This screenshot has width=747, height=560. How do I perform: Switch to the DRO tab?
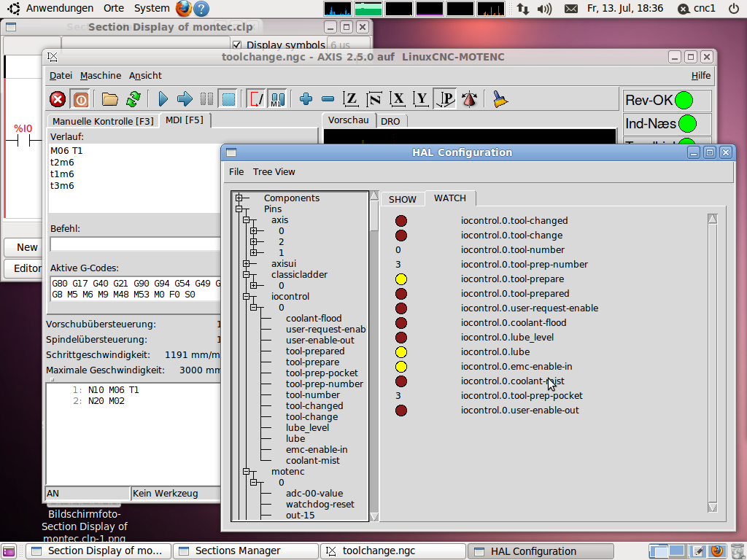(x=390, y=121)
